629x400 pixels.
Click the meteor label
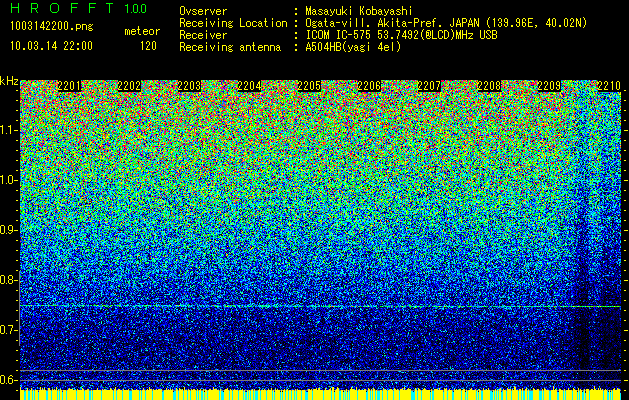tap(142, 31)
